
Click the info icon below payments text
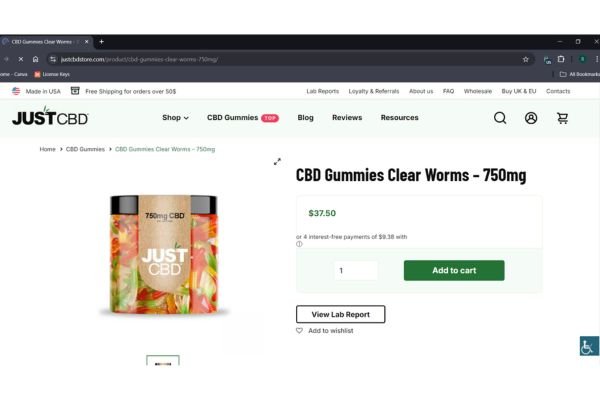pyautogui.click(x=299, y=244)
